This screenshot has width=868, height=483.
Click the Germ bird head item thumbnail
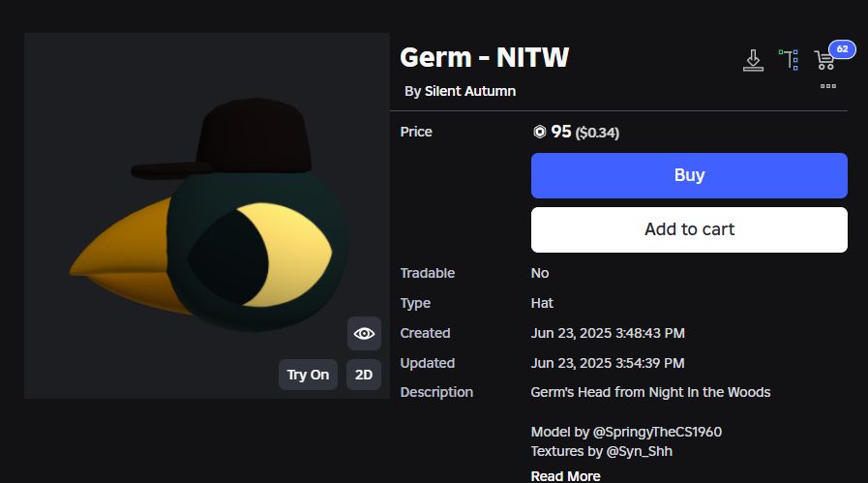tap(207, 216)
